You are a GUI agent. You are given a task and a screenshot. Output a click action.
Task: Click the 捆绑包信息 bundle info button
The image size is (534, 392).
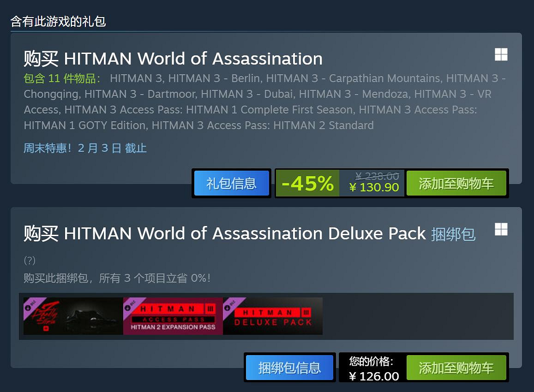click(x=289, y=368)
